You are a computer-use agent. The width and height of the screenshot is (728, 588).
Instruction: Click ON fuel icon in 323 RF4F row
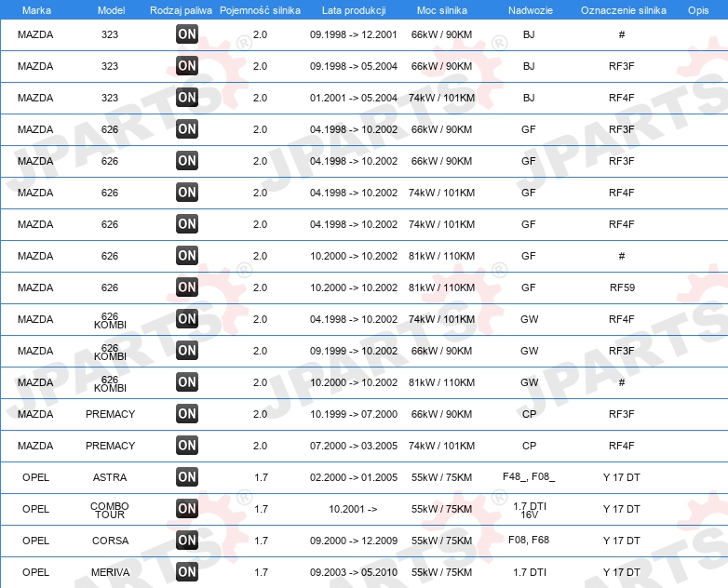187,98
